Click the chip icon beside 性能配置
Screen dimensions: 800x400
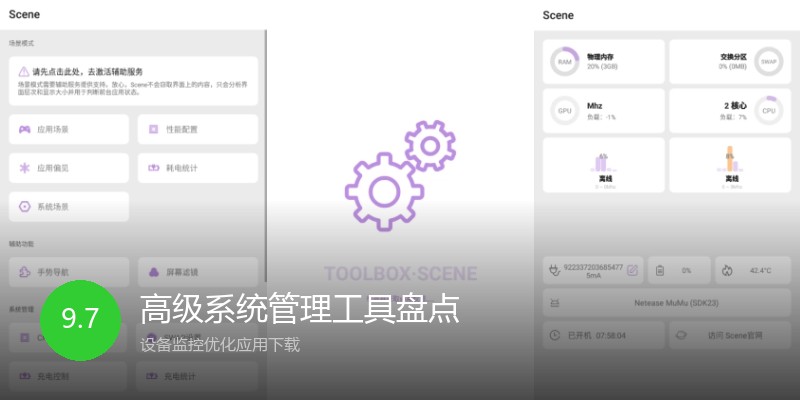[x=153, y=130]
